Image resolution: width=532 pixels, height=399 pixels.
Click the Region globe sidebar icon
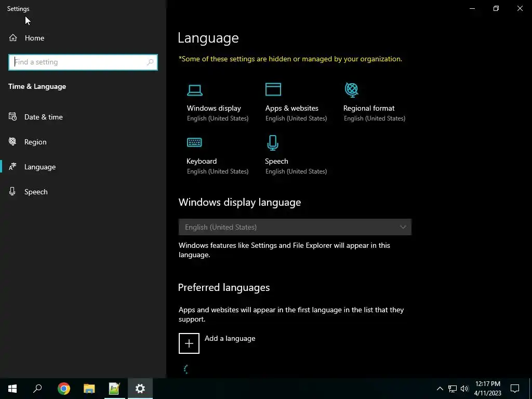(12, 141)
